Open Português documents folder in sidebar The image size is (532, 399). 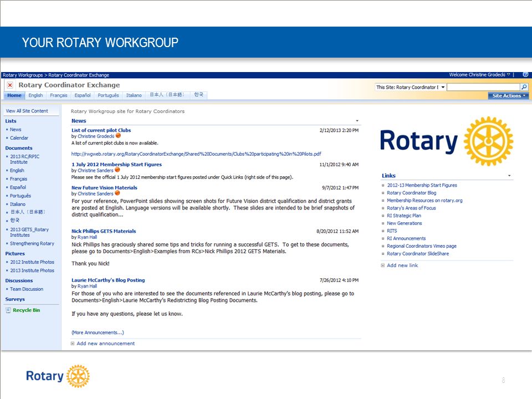click(21, 196)
